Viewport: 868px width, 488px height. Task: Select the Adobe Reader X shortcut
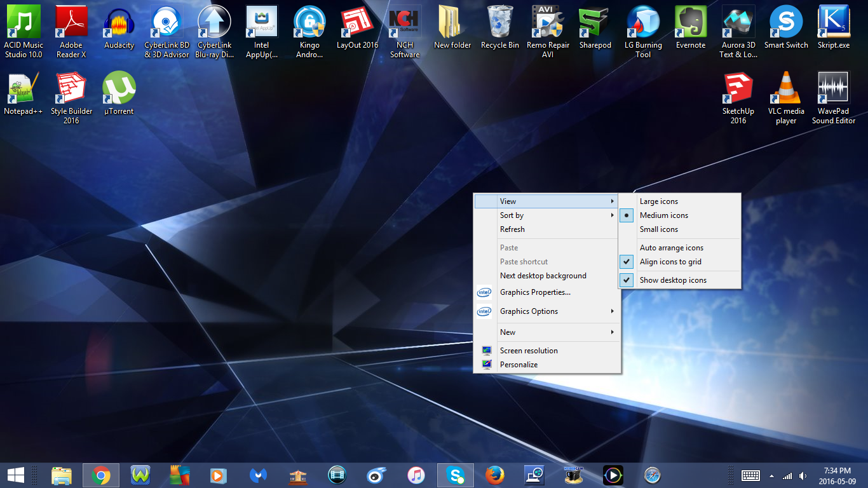click(x=71, y=32)
